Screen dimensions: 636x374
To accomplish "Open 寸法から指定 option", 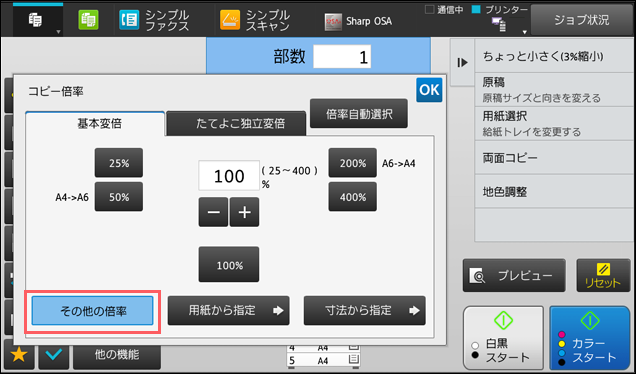I will (x=365, y=310).
